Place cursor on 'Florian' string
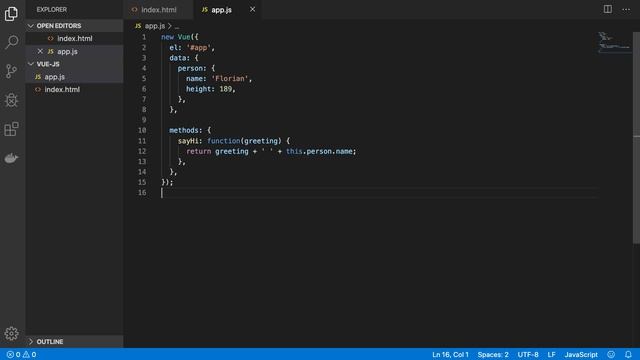Screen dimensions: 640x360 click(x=230, y=78)
